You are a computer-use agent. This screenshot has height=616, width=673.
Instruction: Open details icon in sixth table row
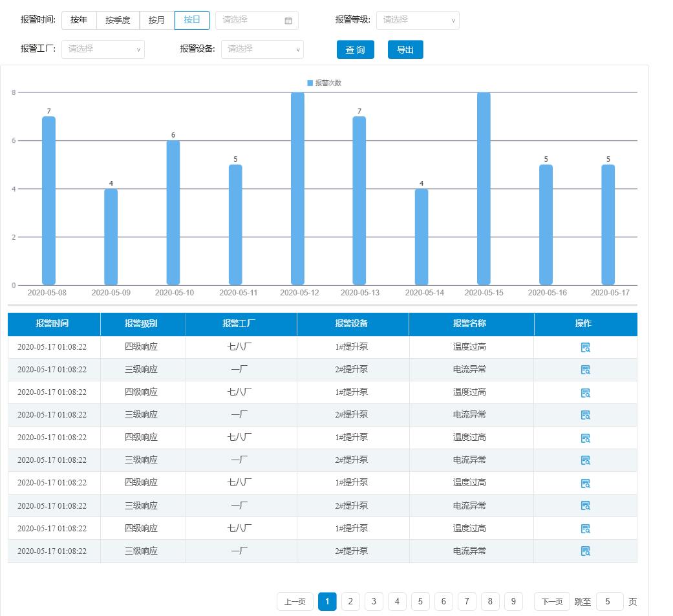pyautogui.click(x=585, y=461)
